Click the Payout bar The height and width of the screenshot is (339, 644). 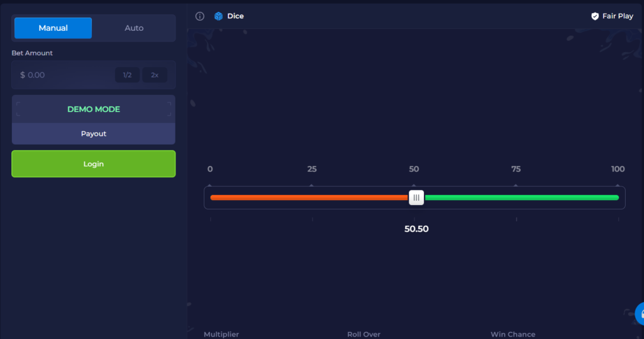tap(94, 134)
